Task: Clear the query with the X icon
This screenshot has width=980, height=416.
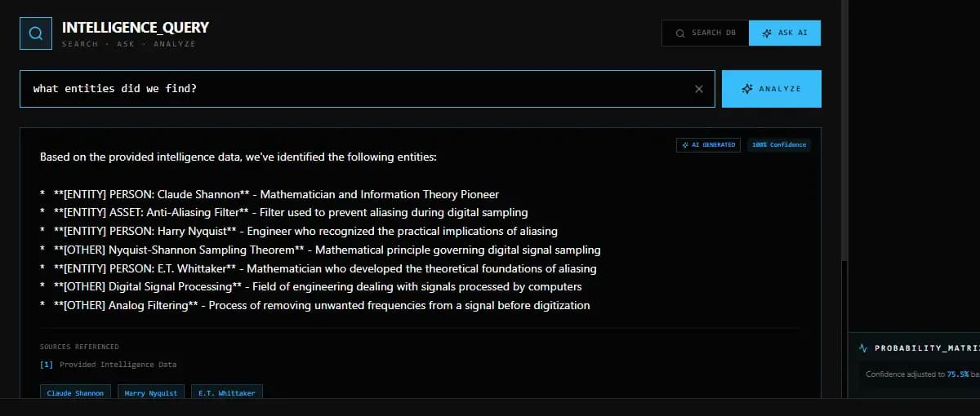Action: pos(698,89)
